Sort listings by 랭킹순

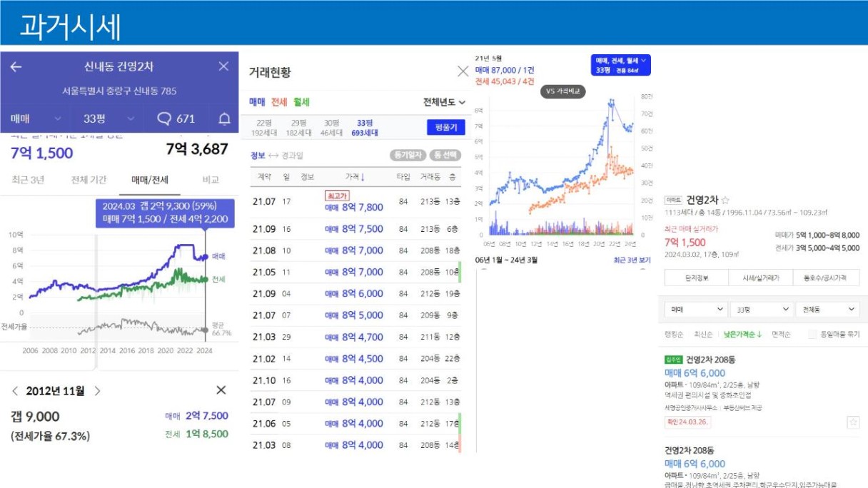(x=673, y=334)
